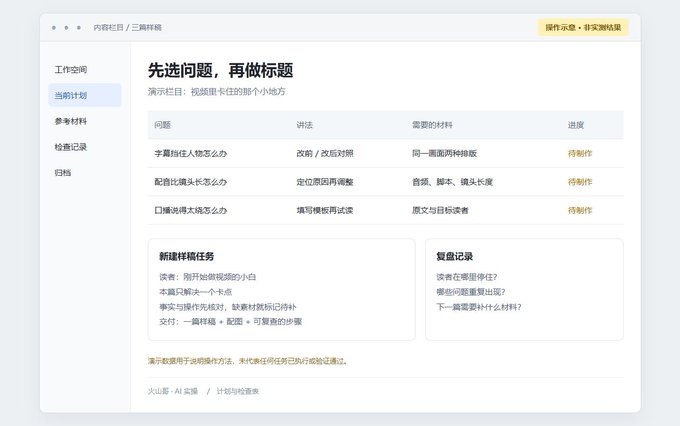Click the line 读者：刚开始做视频的小白
The width and height of the screenshot is (680, 426).
point(207,277)
